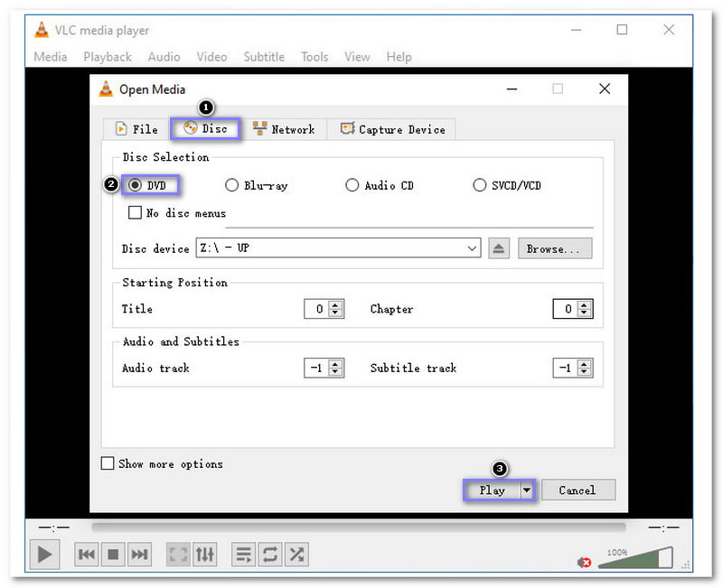Click the VLC cone icon in title bar

point(42,30)
